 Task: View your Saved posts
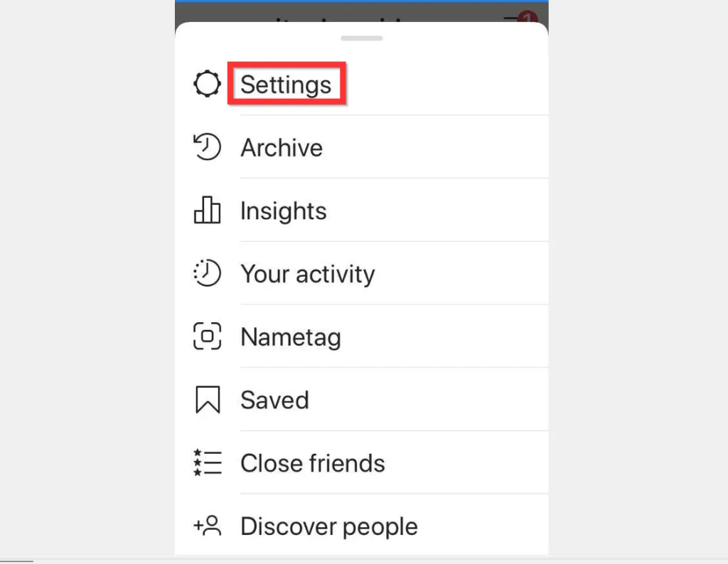274,400
